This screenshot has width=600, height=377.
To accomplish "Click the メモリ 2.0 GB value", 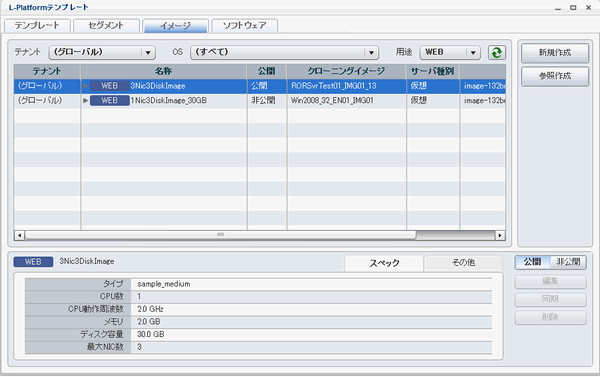I will tap(149, 322).
